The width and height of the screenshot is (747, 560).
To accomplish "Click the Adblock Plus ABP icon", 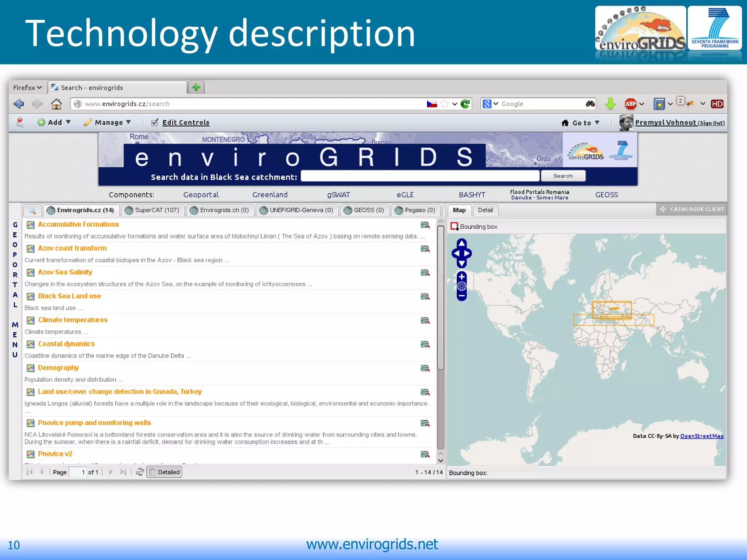I will pos(630,104).
